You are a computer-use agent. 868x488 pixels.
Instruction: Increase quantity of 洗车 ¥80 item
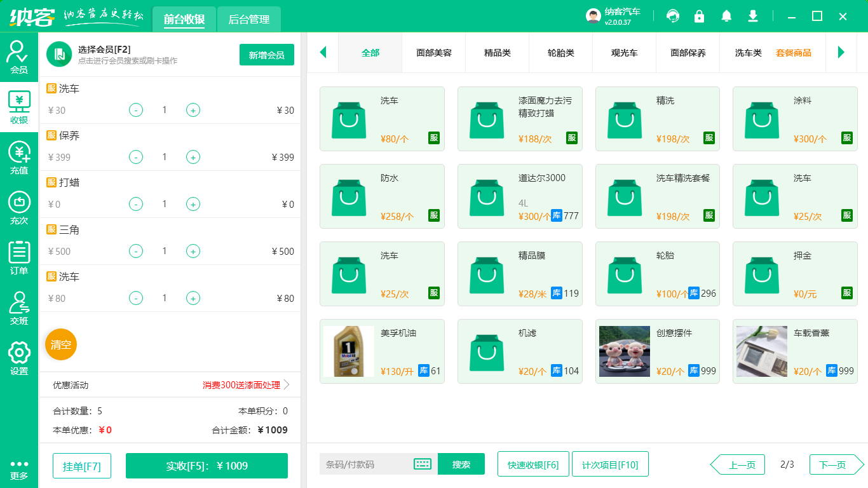(193, 298)
